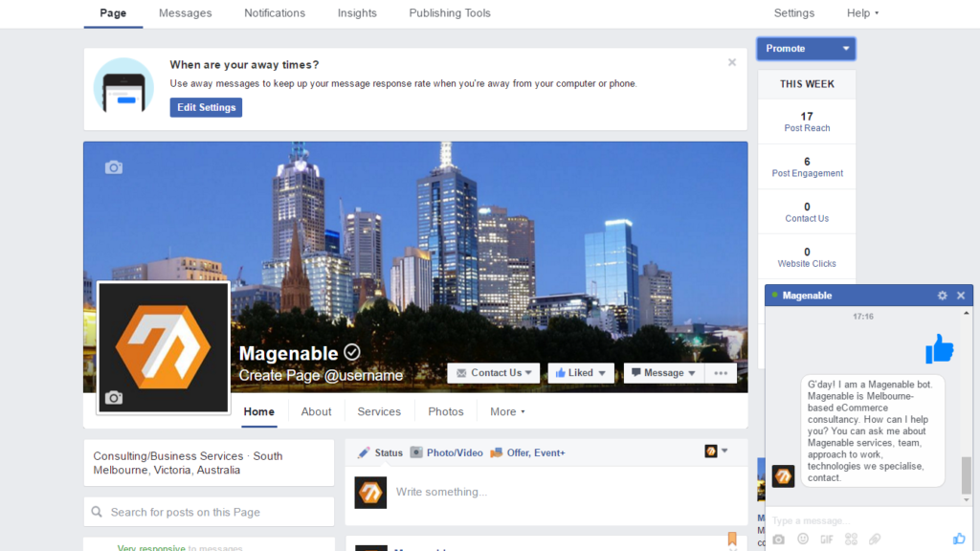Focus the Search for posts on this Page field
Viewport: 980px width, 551px height.
click(x=209, y=513)
